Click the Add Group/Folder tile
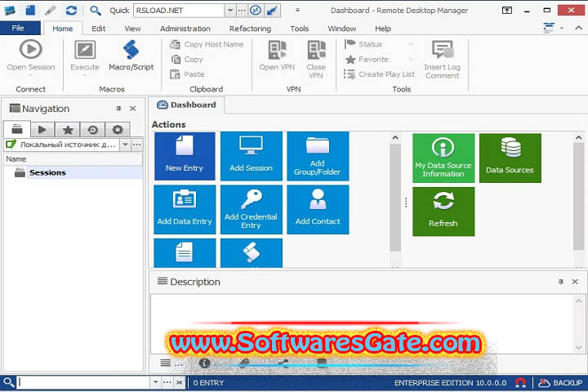This screenshot has height=392, width=588. coord(318,156)
